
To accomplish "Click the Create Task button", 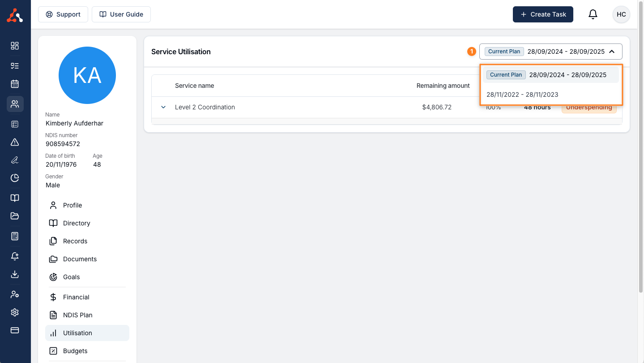I will coord(543,14).
